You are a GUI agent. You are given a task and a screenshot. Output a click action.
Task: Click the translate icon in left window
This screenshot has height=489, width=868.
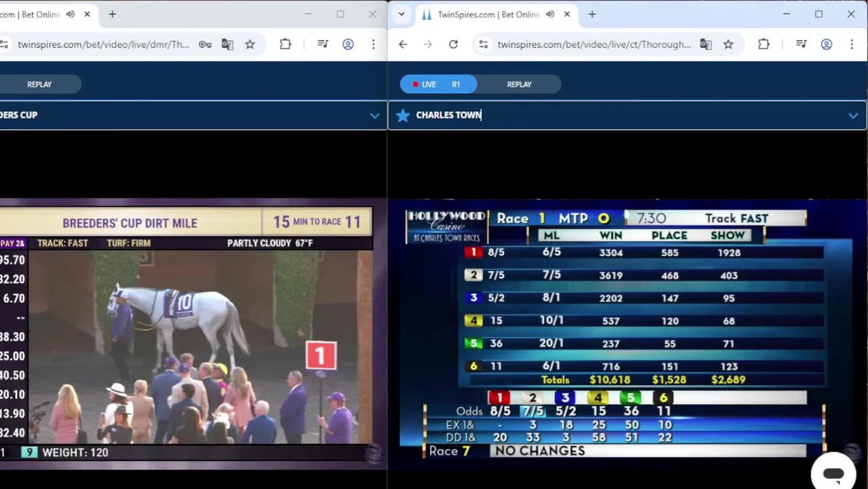[x=228, y=44]
